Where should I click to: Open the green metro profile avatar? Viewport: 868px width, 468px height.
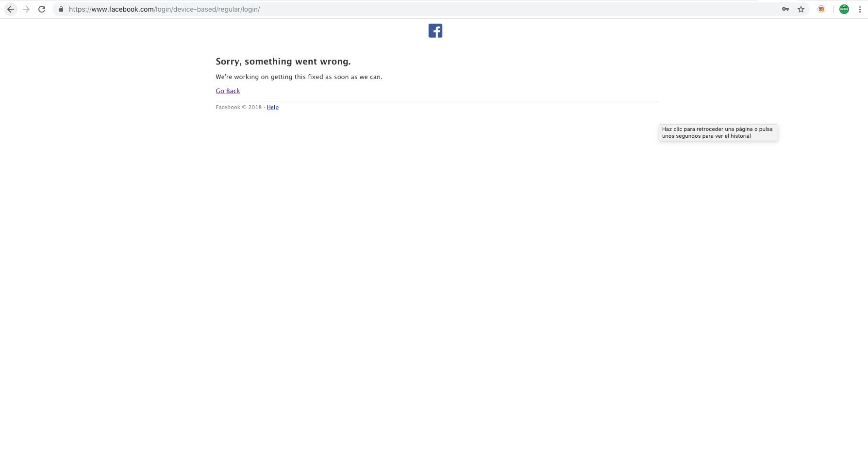tap(844, 9)
